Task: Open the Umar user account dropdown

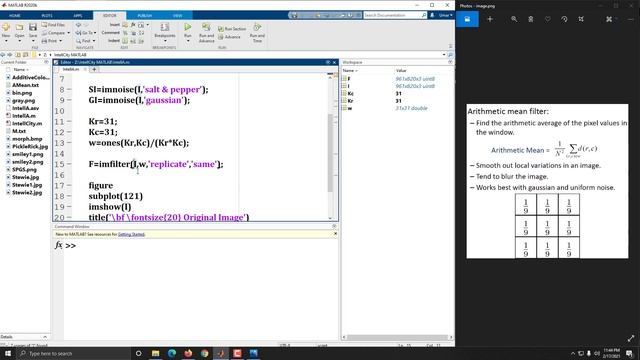Action: [445, 15]
